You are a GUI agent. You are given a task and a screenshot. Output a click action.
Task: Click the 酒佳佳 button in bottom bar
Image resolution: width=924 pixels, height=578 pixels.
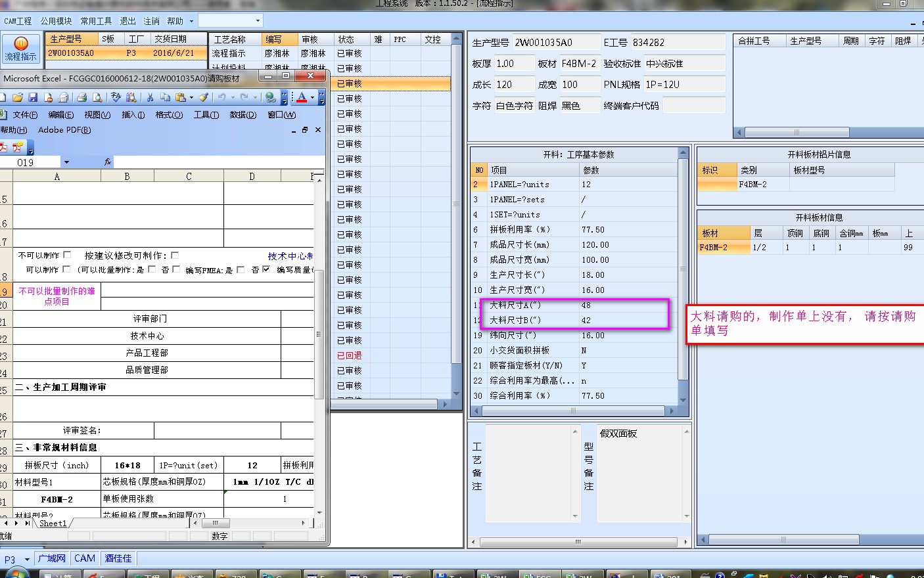118,558
